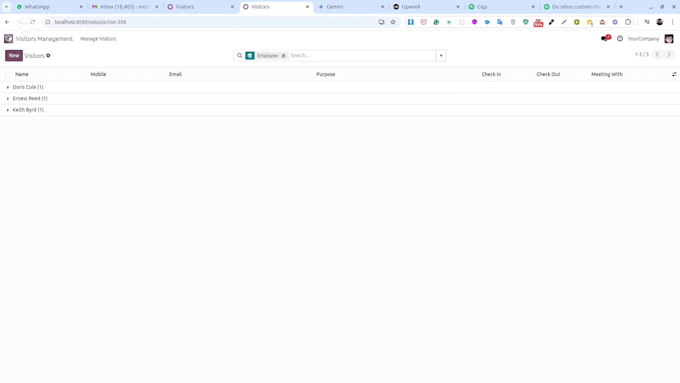Open the Google Translate extension icon
This screenshot has width=680, height=383.
click(500, 22)
